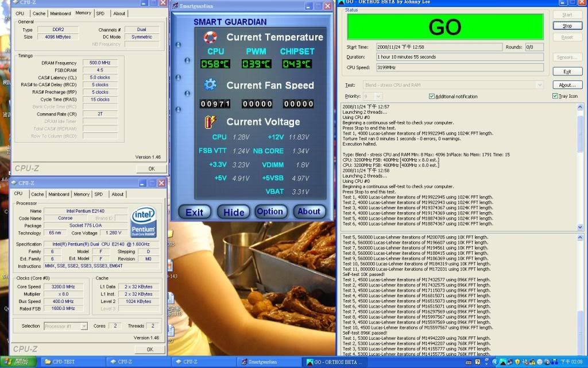Viewport: 588px width, 368px height.
Task: Click 'Self-test 10K passed!' log line
Action: click(x=363, y=274)
